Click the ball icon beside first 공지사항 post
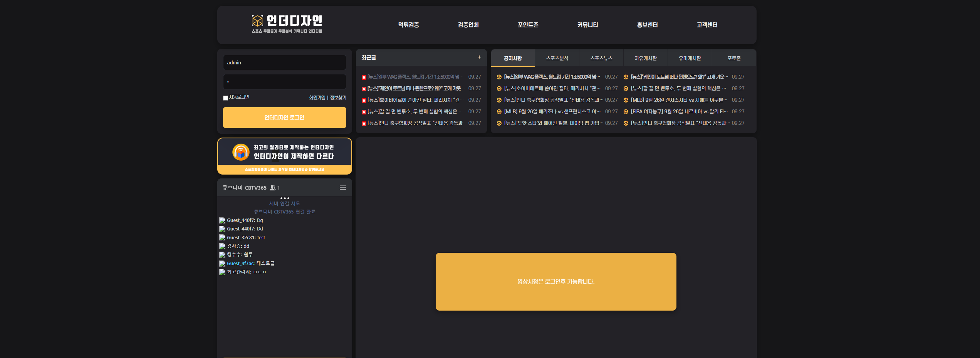The image size is (980, 358). pyautogui.click(x=499, y=77)
